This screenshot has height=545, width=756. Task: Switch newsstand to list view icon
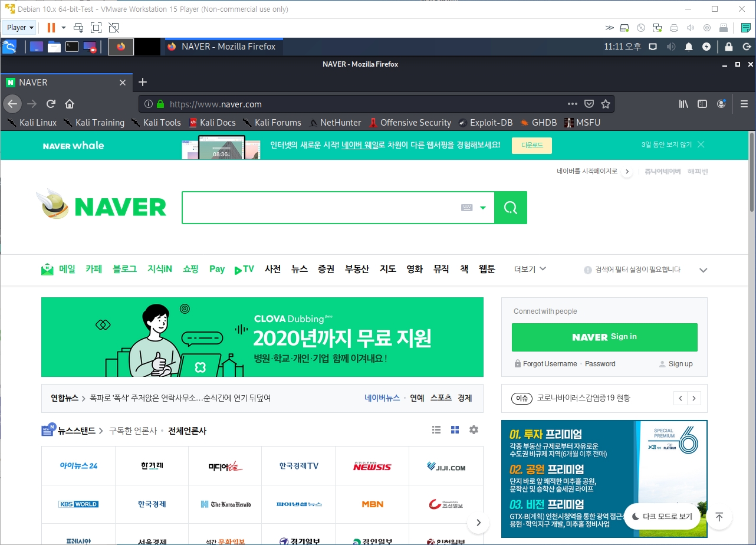click(x=436, y=430)
